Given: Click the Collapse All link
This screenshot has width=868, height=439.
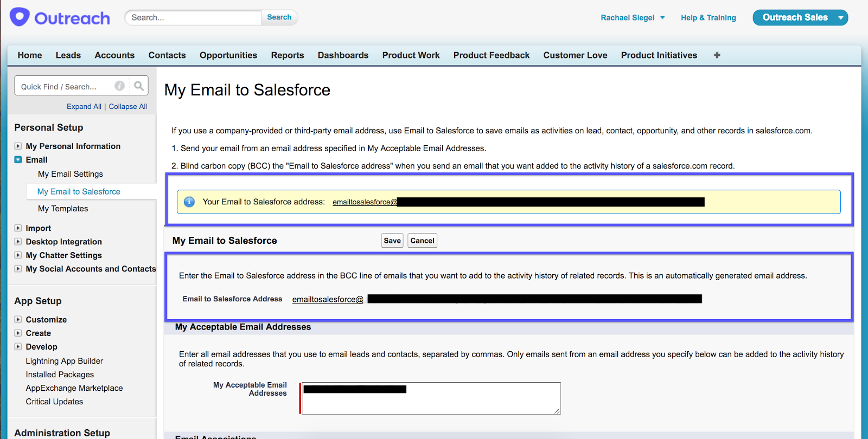Looking at the screenshot, I should click(x=128, y=107).
